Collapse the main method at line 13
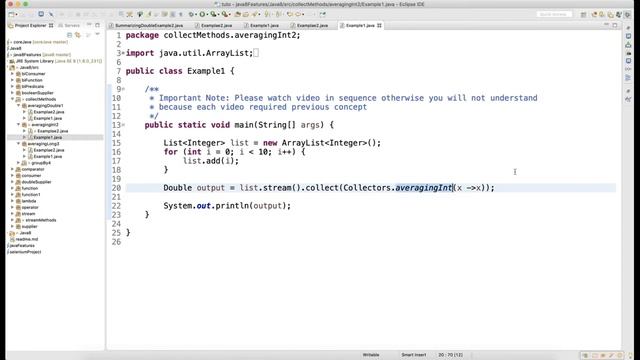Image resolution: width=640 pixels, height=360 pixels. click(123, 125)
